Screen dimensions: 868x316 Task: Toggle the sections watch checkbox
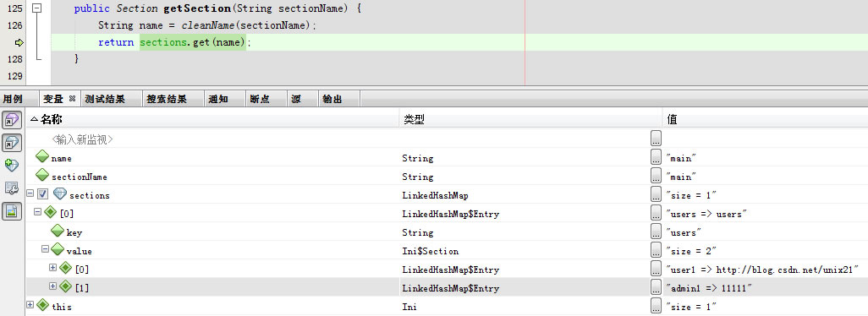coord(42,194)
